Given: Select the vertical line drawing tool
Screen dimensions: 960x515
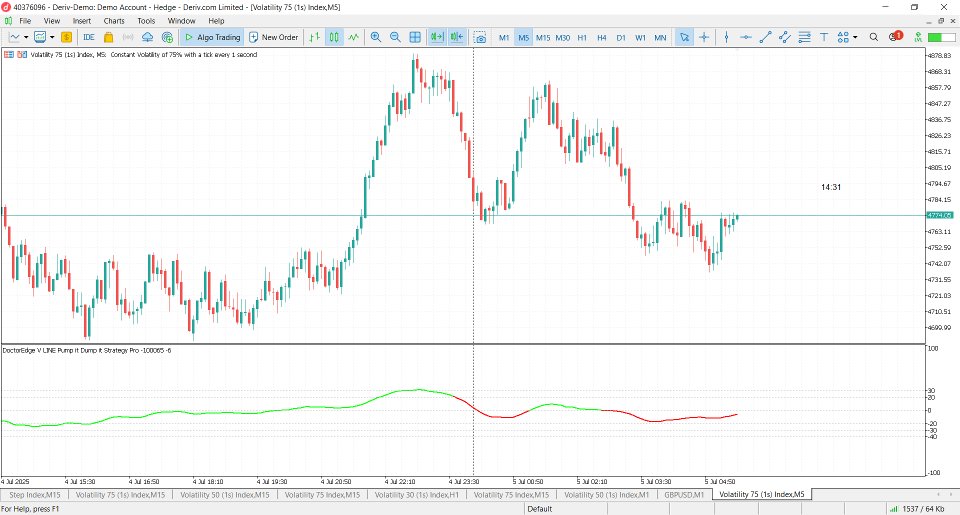Looking at the screenshot, I should click(x=726, y=37).
